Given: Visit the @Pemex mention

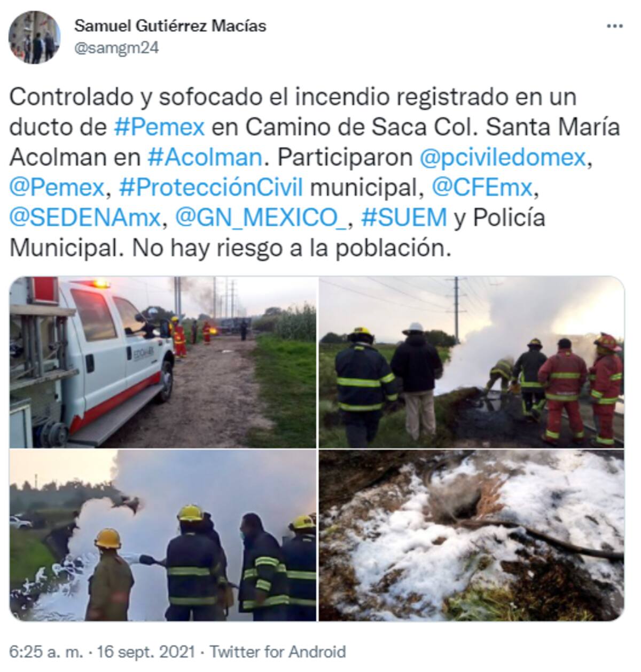Looking at the screenshot, I should pyautogui.click(x=57, y=187).
